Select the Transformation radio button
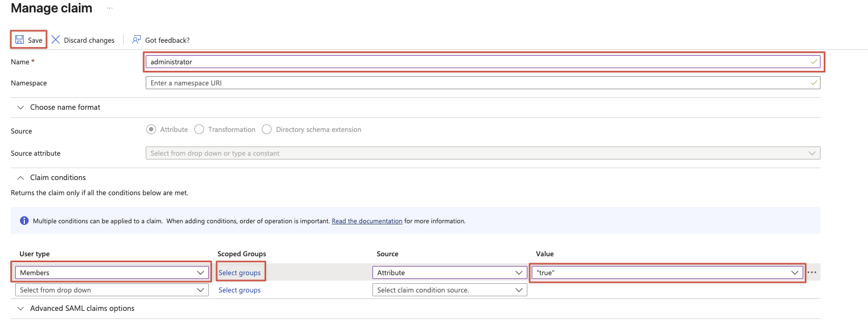Image resolution: width=868 pixels, height=326 pixels. pyautogui.click(x=199, y=129)
